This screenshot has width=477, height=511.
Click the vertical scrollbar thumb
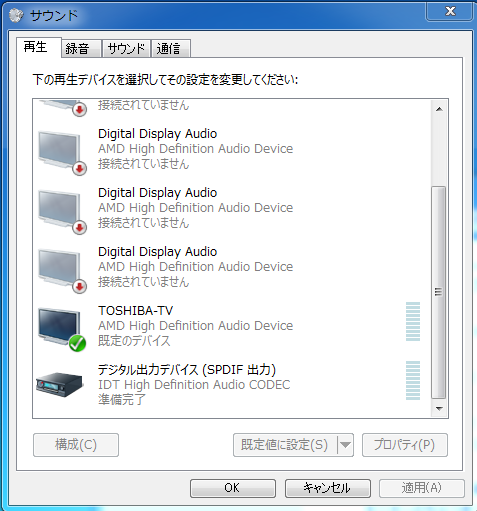pyautogui.click(x=439, y=292)
